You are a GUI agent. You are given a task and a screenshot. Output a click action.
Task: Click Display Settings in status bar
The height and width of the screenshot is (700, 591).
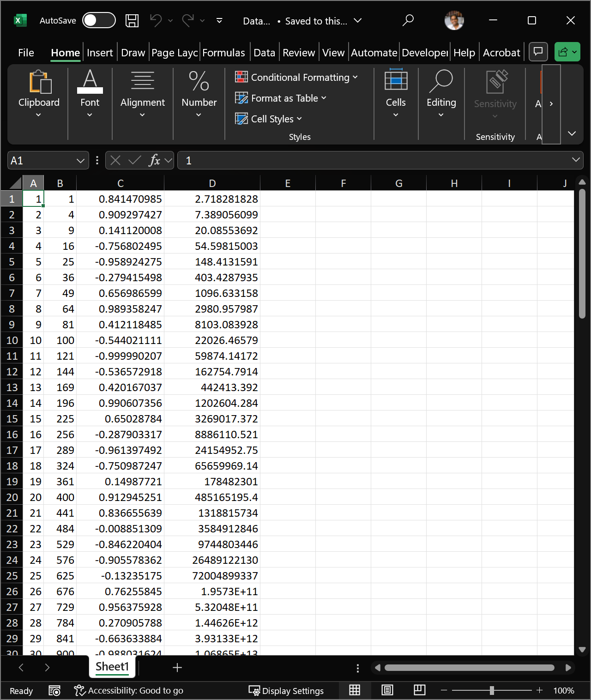click(x=286, y=691)
